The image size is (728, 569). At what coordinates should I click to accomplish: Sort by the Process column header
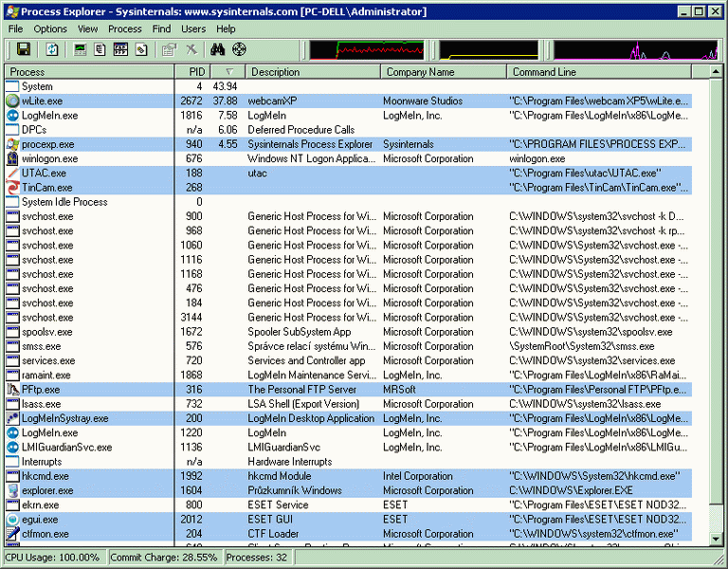click(x=90, y=72)
